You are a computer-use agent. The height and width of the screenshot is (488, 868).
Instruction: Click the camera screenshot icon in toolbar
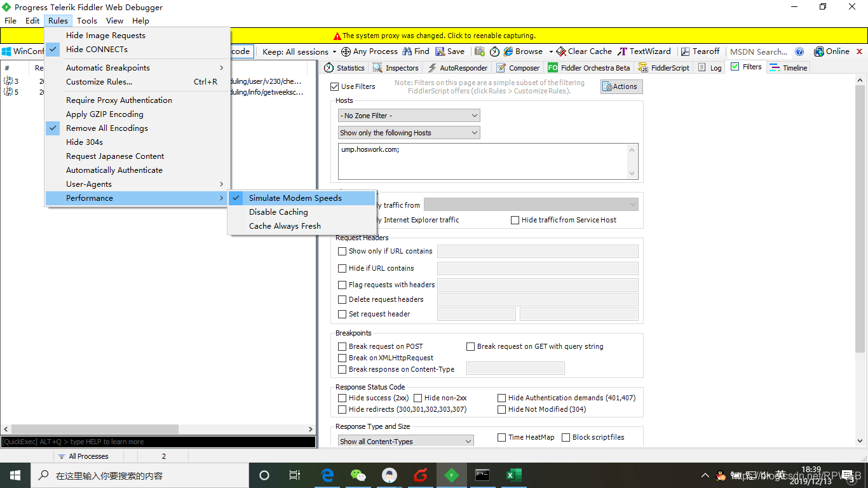point(480,51)
